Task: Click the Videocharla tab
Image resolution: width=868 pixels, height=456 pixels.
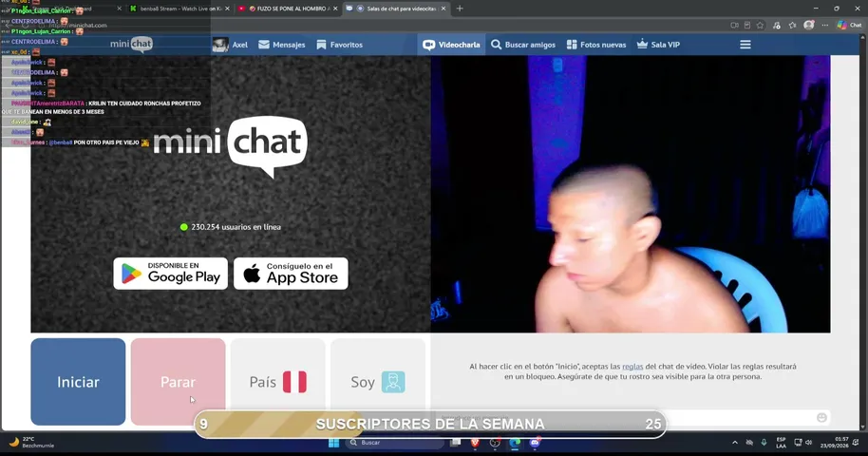Action: tap(451, 45)
